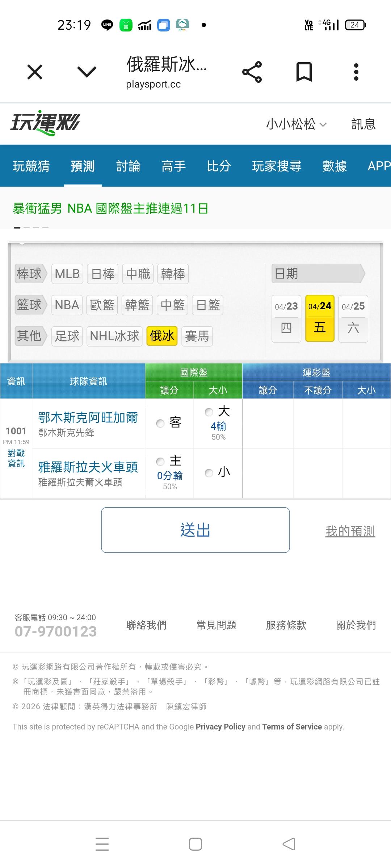Select the 歐籃 league filter

point(102,305)
